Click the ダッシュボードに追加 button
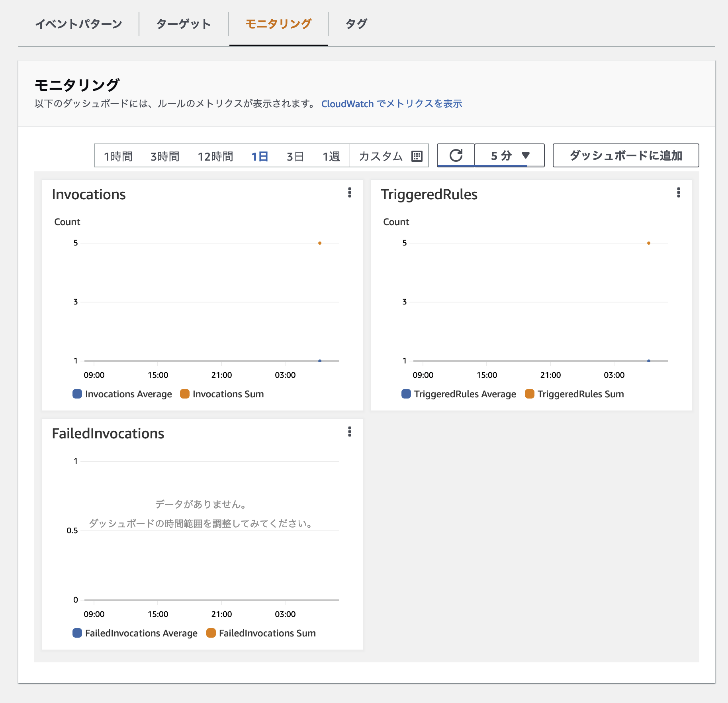Image resolution: width=728 pixels, height=703 pixels. pyautogui.click(x=625, y=155)
